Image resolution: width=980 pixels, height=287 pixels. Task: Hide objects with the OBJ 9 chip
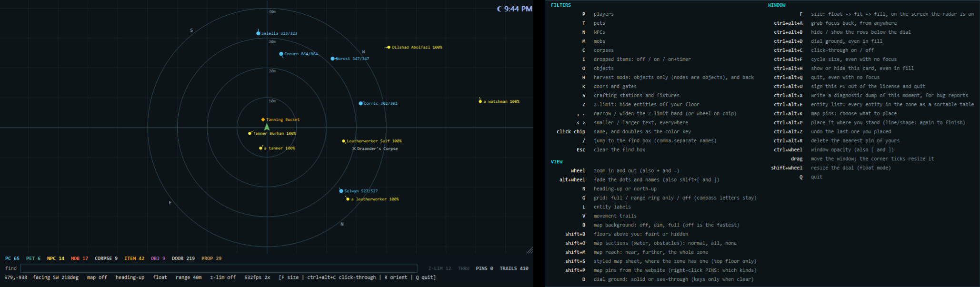click(158, 258)
